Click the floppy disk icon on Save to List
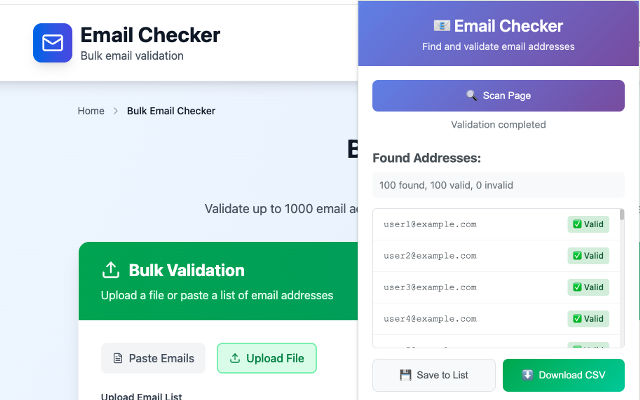The image size is (640, 400). tap(405, 375)
